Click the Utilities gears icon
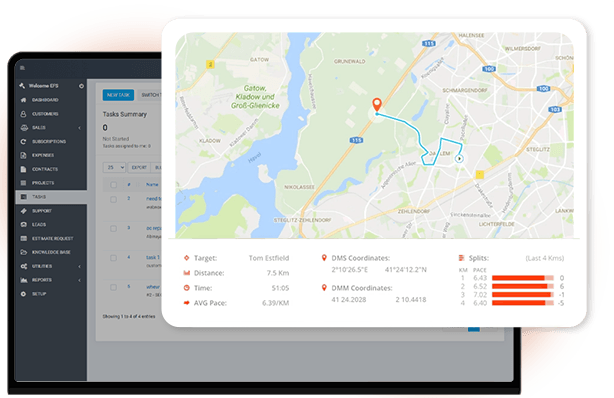Screen dimensions: 614x398 23,266
